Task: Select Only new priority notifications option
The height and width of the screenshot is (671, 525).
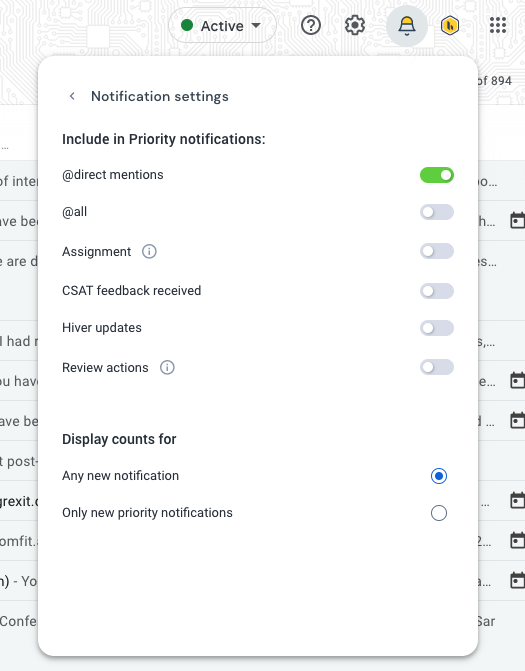Action: point(439,513)
